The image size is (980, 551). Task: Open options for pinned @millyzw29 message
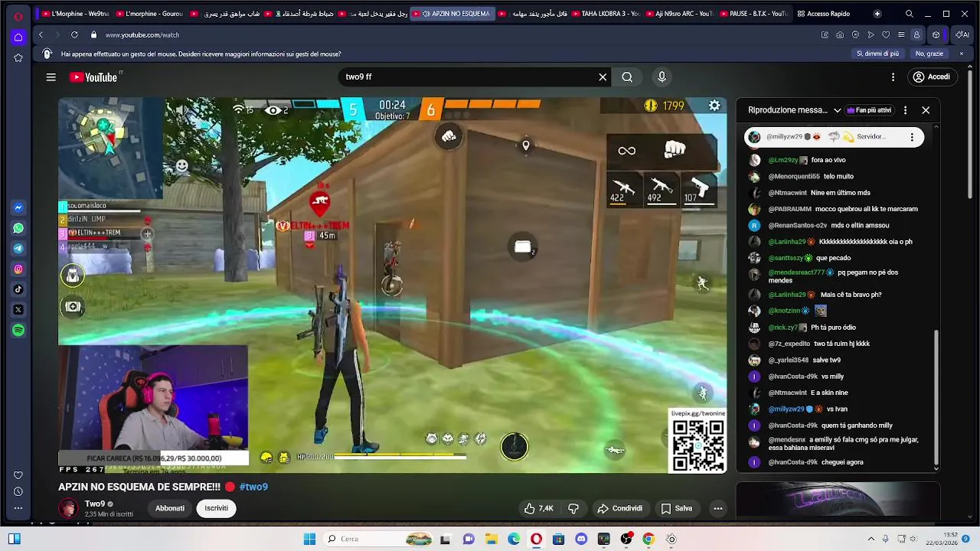tap(912, 137)
